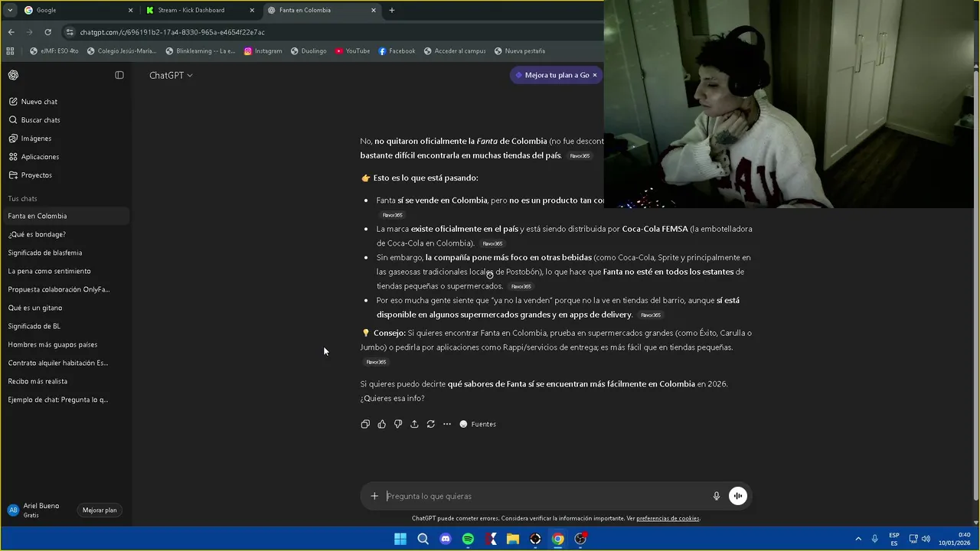Open chat 'Significado de BL'
The height and width of the screenshot is (551, 980).
click(x=65, y=326)
